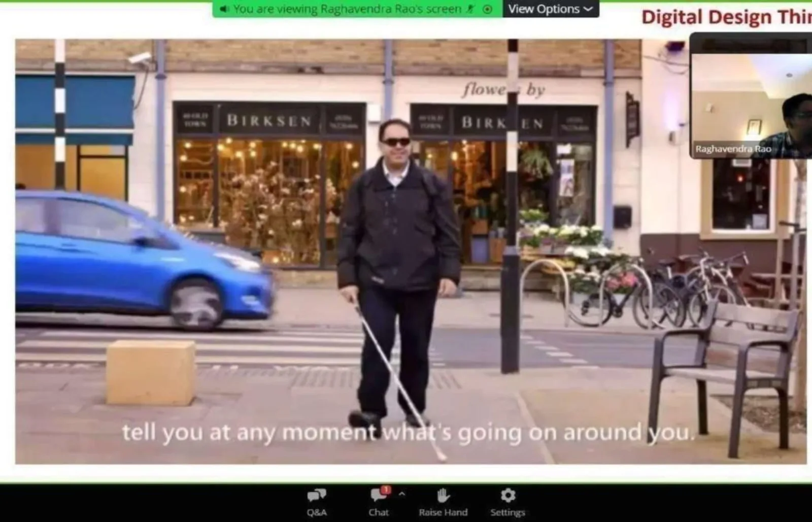Screen dimensions: 812x522
Task: Open the Q&A speech bubbles icon
Action: [317, 495]
